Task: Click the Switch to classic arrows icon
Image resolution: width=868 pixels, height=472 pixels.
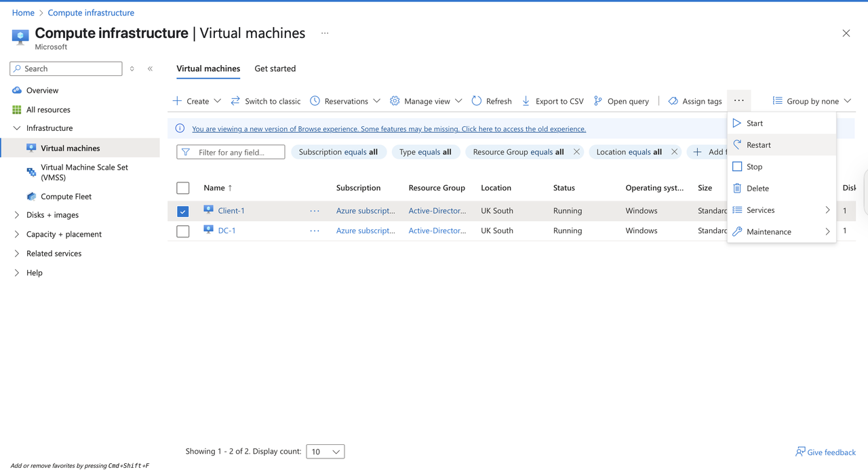Action: pyautogui.click(x=235, y=101)
